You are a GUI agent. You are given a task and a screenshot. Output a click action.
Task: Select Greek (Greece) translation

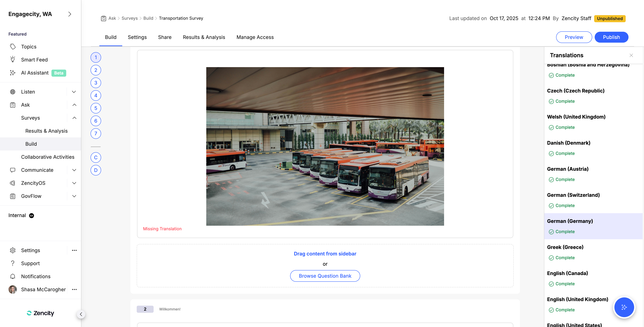(565, 247)
